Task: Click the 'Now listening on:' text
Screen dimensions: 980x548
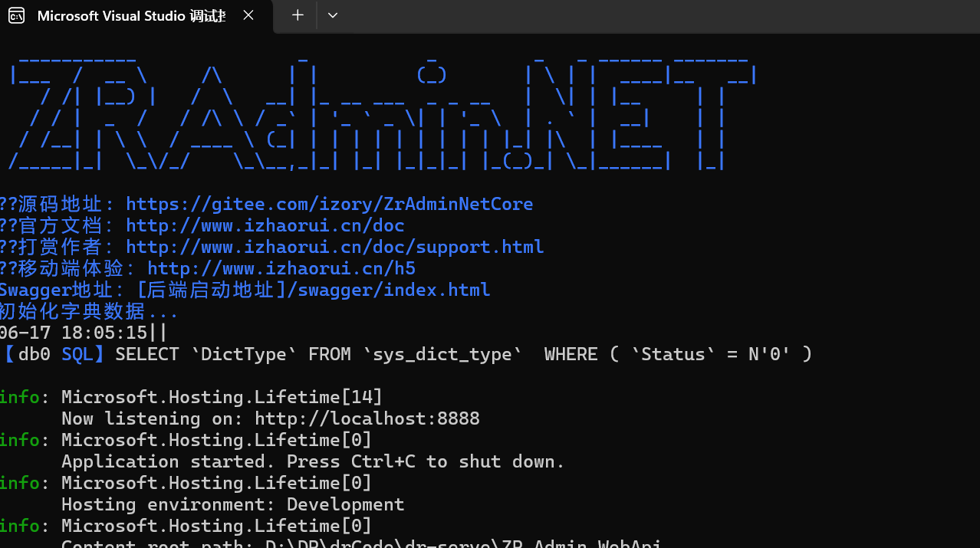Action: 153,418
